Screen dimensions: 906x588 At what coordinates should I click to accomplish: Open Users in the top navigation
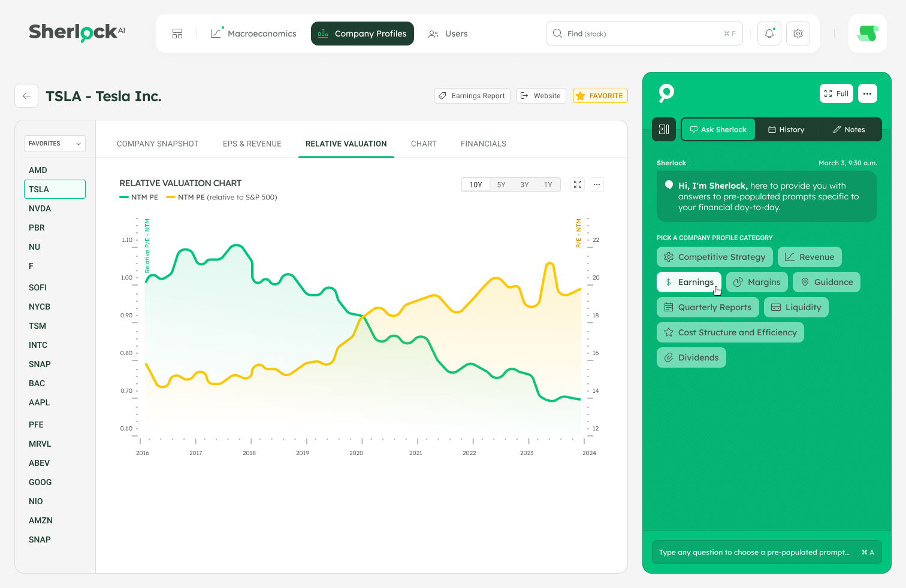point(448,34)
